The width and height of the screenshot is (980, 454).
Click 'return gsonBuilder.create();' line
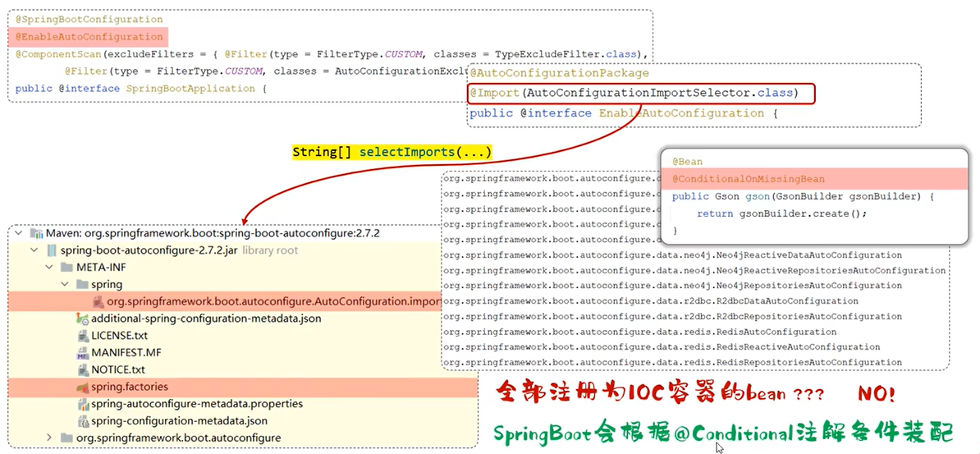(x=782, y=214)
